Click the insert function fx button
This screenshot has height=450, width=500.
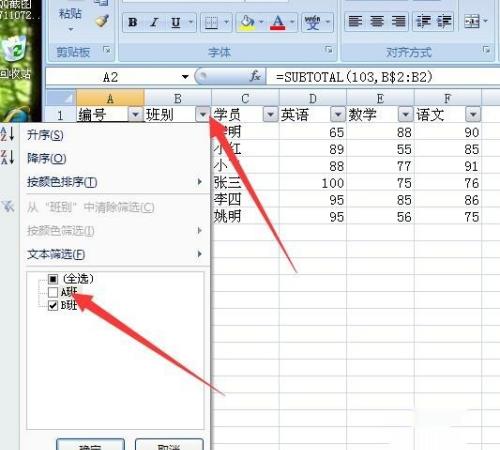click(255, 77)
